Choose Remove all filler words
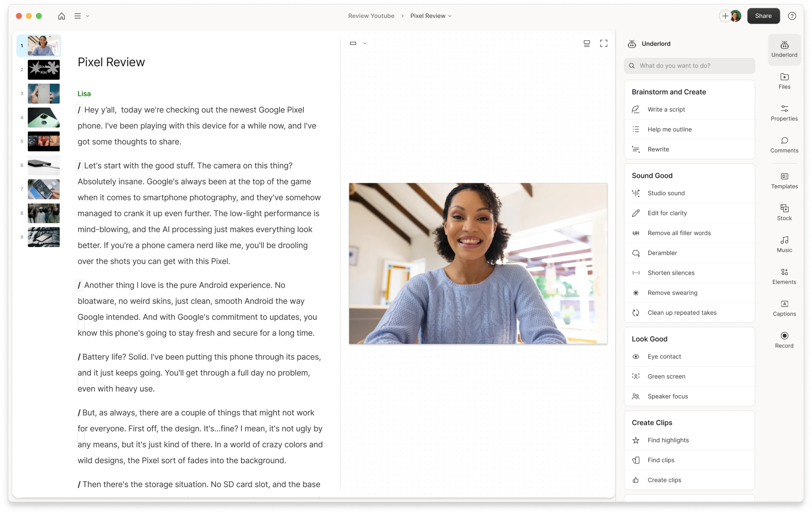Viewport: 812px width, 514px height. pos(679,233)
